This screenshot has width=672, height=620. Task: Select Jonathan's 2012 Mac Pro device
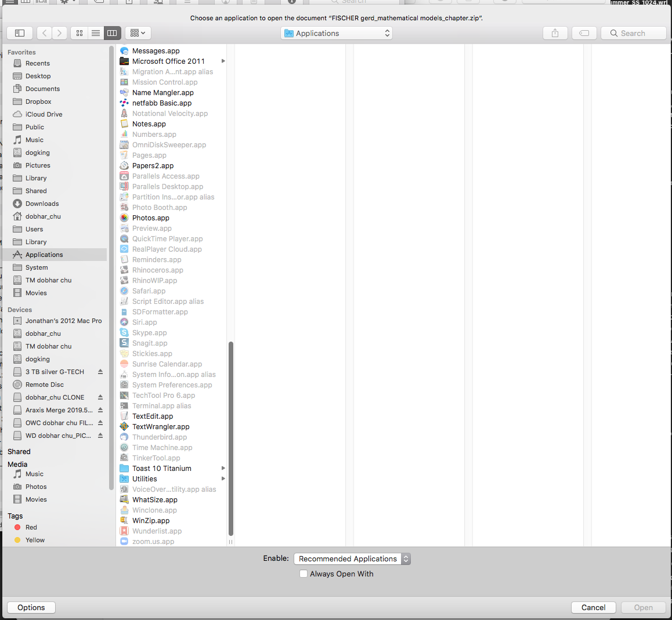coord(63,321)
